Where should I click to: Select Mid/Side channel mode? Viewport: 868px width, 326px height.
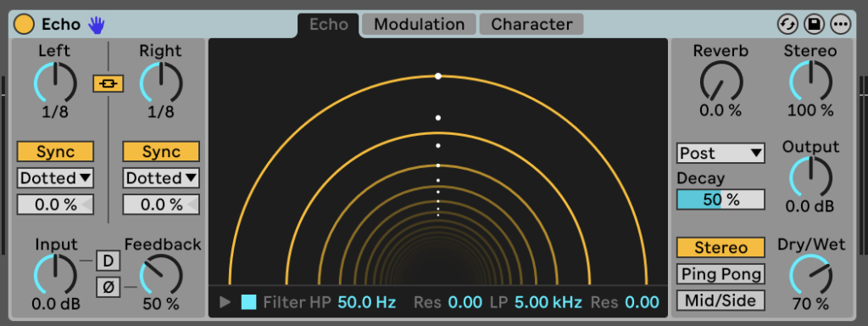point(721,301)
